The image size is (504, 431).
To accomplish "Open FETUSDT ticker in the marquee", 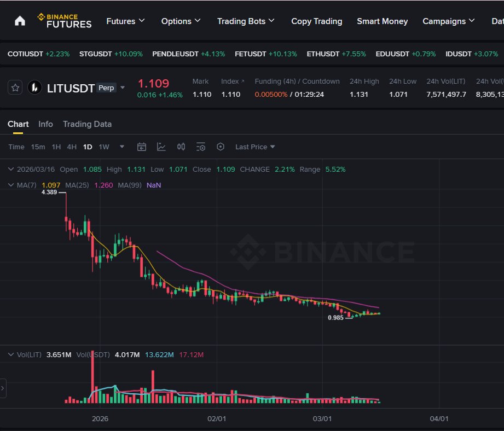I will 266,54.
